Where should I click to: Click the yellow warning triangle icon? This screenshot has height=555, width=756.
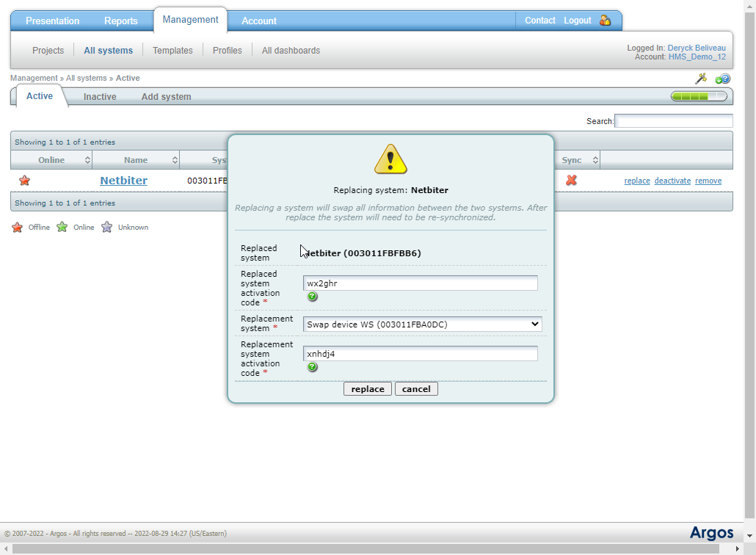[390, 159]
